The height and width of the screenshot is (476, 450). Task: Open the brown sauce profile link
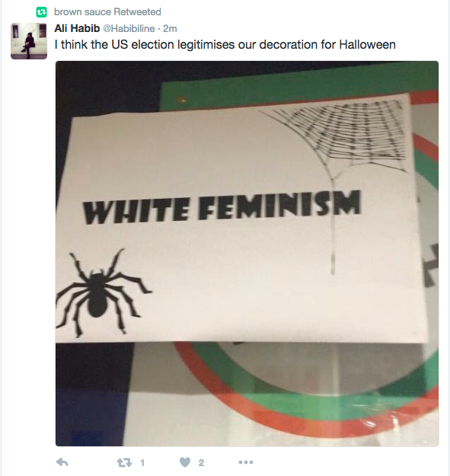[82, 12]
